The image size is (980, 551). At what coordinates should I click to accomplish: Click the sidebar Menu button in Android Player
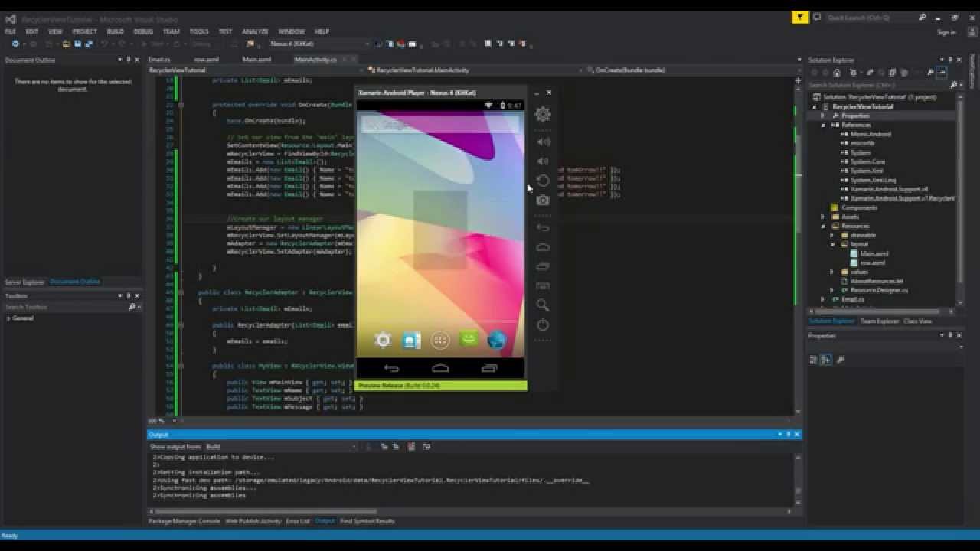(x=543, y=285)
